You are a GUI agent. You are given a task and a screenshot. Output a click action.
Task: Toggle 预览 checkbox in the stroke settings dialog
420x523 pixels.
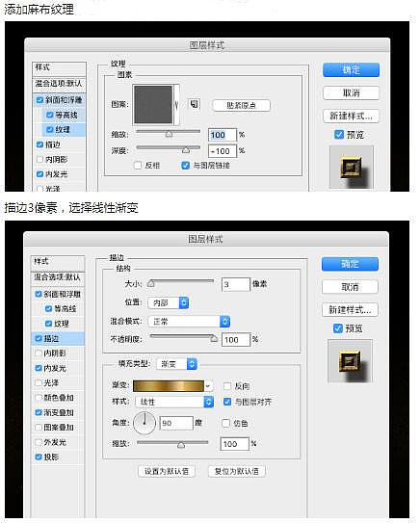(338, 328)
